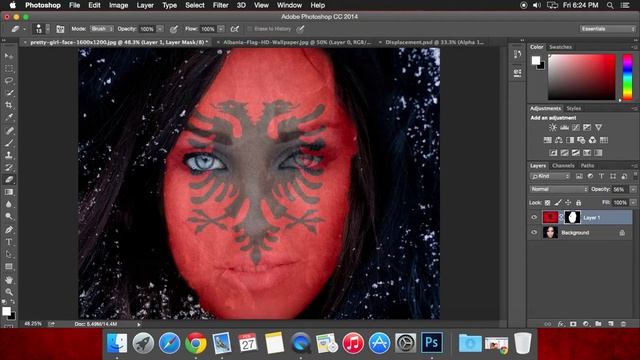Select the Lasso tool
640x360 pixels.
pyautogui.click(x=9, y=81)
